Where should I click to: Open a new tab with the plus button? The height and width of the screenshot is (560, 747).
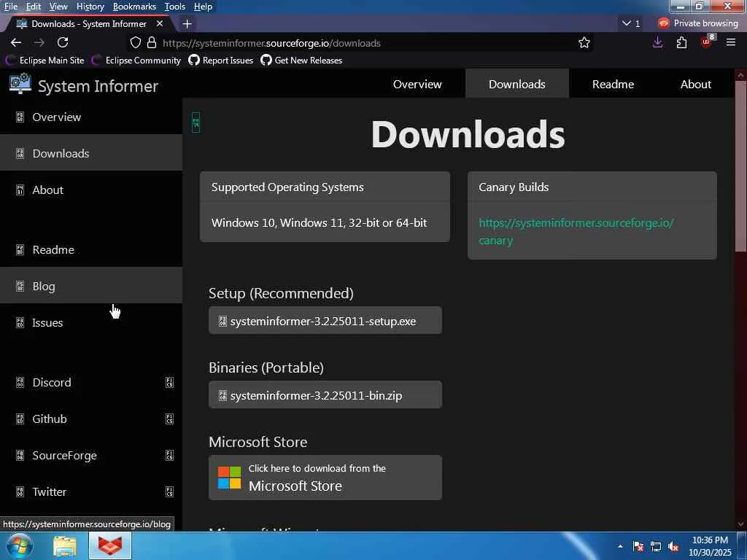[187, 24]
